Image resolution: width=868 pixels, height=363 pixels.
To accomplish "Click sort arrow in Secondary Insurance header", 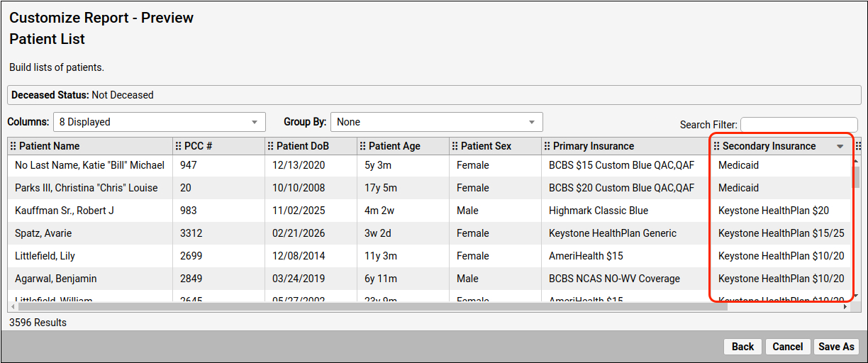I will (840, 147).
